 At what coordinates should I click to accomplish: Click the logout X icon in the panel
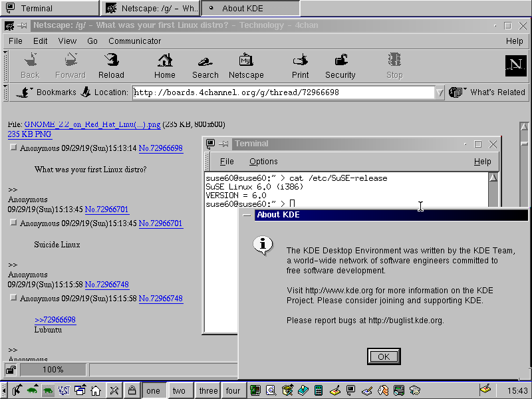[x=114, y=390]
